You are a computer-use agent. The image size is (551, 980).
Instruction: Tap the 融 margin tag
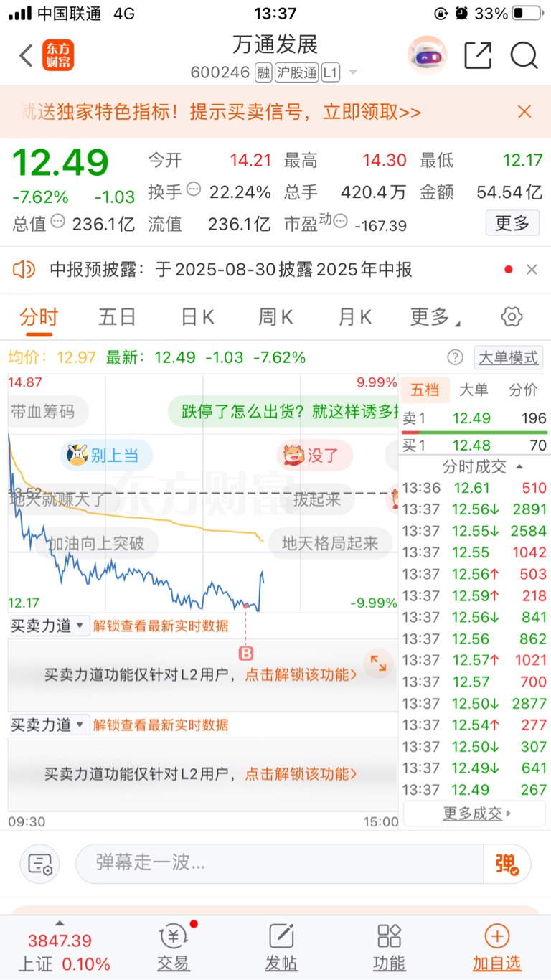[263, 73]
